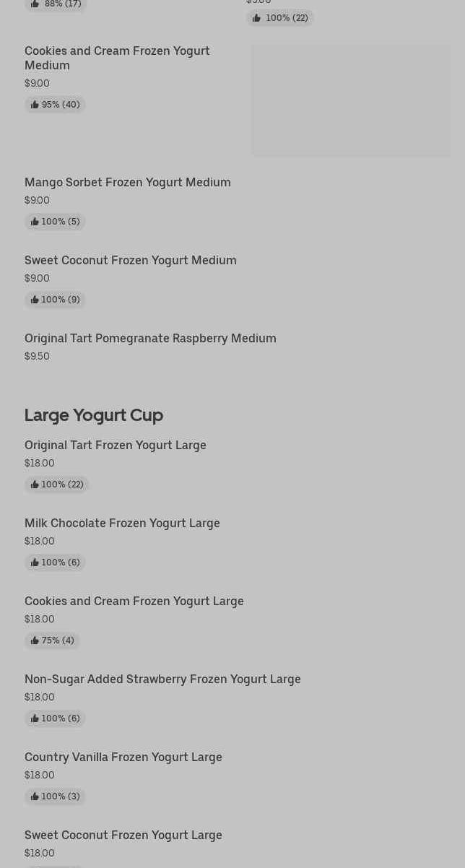Screen dimensions: 465x868
Task: Click thumbs-up icon under Cookies and Cream Large
Action: pyautogui.click(x=35, y=641)
